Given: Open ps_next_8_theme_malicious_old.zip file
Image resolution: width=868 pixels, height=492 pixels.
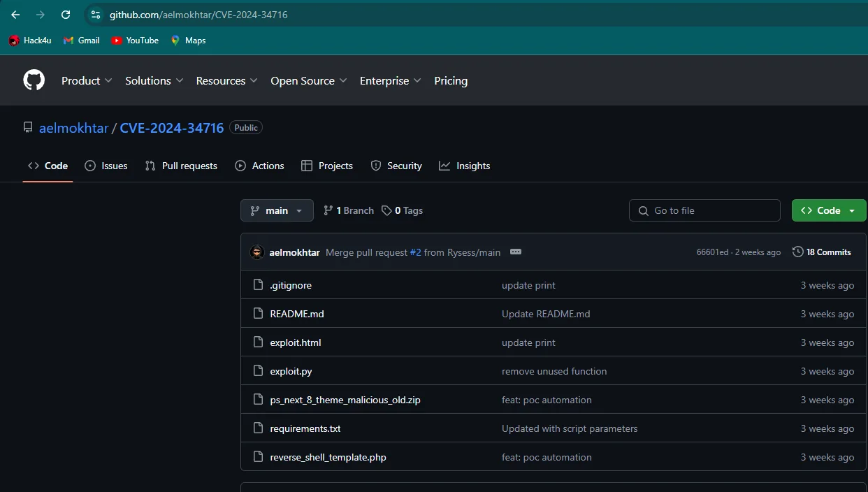Looking at the screenshot, I should click(x=345, y=400).
